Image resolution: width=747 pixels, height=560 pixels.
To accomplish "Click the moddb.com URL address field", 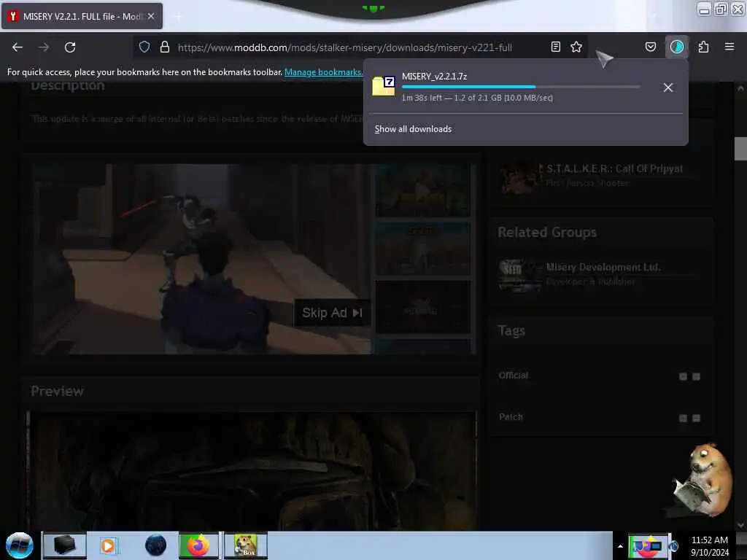I will (x=344, y=47).
